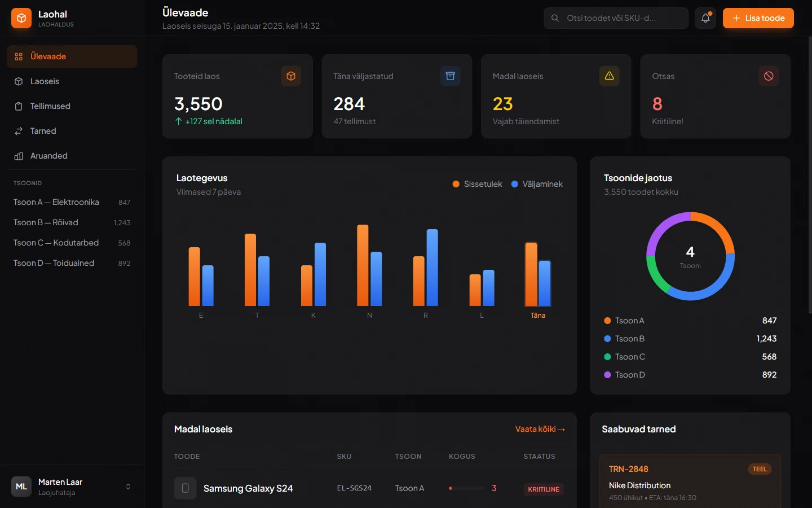
Task: Click the notification bell icon
Action: (x=705, y=18)
